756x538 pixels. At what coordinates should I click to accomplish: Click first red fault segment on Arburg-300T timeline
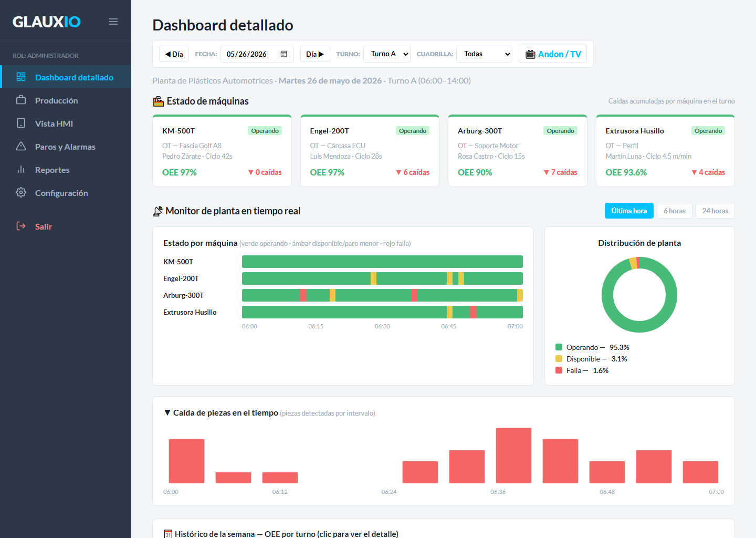[303, 295]
